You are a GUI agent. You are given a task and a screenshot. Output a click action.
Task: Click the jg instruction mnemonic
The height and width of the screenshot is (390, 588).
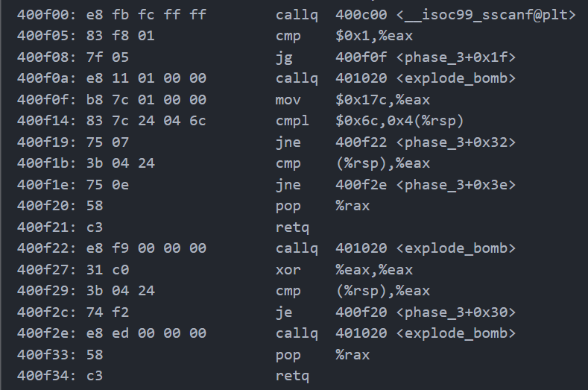tap(284, 57)
